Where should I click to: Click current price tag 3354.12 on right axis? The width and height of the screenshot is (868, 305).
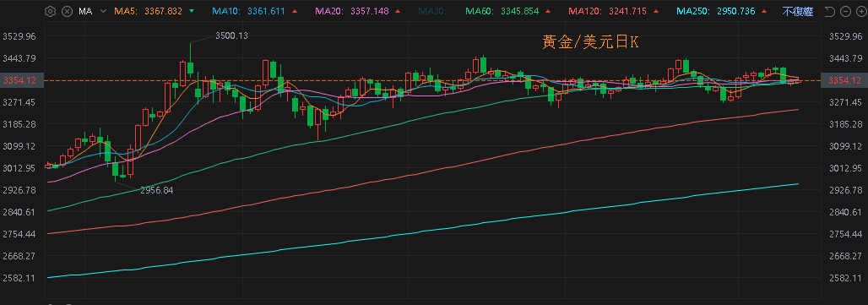pyautogui.click(x=844, y=81)
